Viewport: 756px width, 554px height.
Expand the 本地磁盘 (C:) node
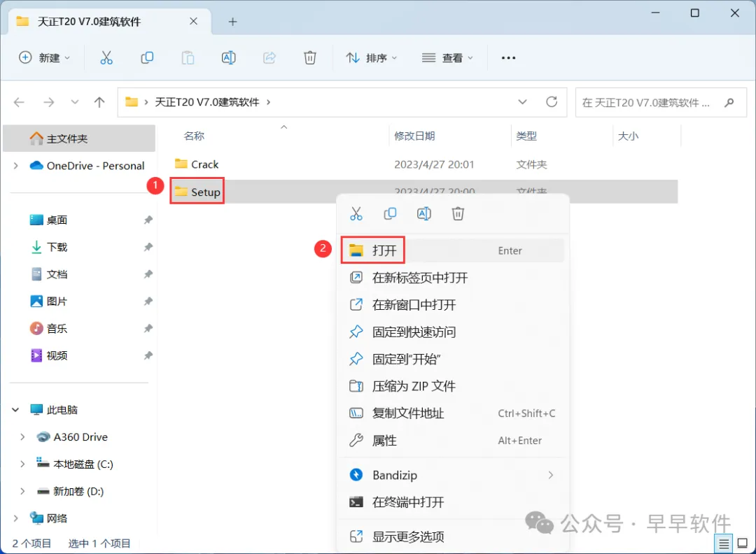(22, 464)
